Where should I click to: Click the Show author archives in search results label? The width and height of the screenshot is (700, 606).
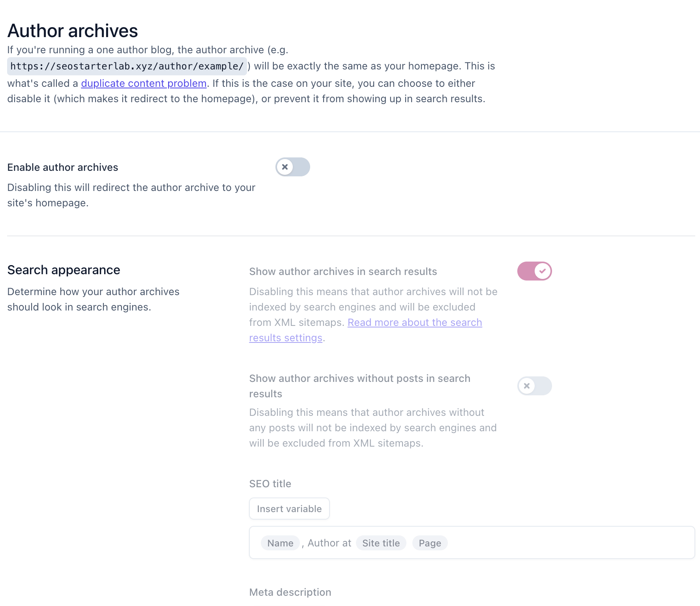(x=343, y=271)
